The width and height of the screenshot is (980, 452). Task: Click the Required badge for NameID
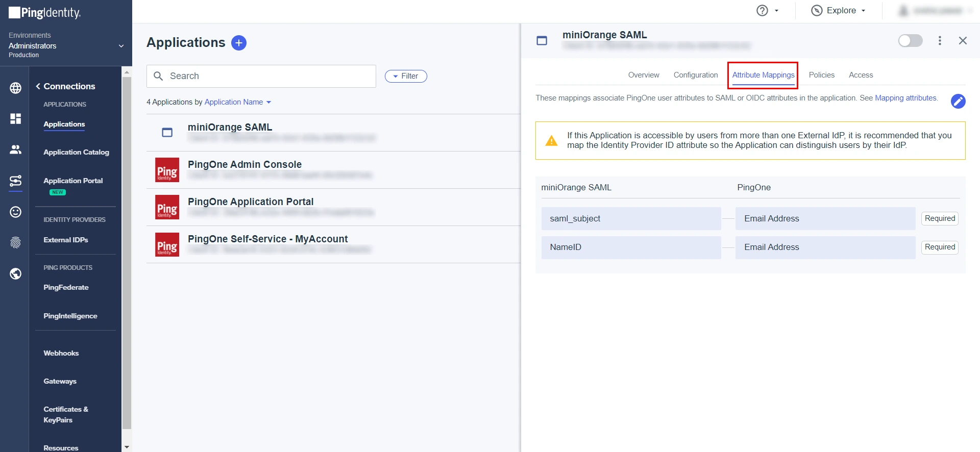940,247
